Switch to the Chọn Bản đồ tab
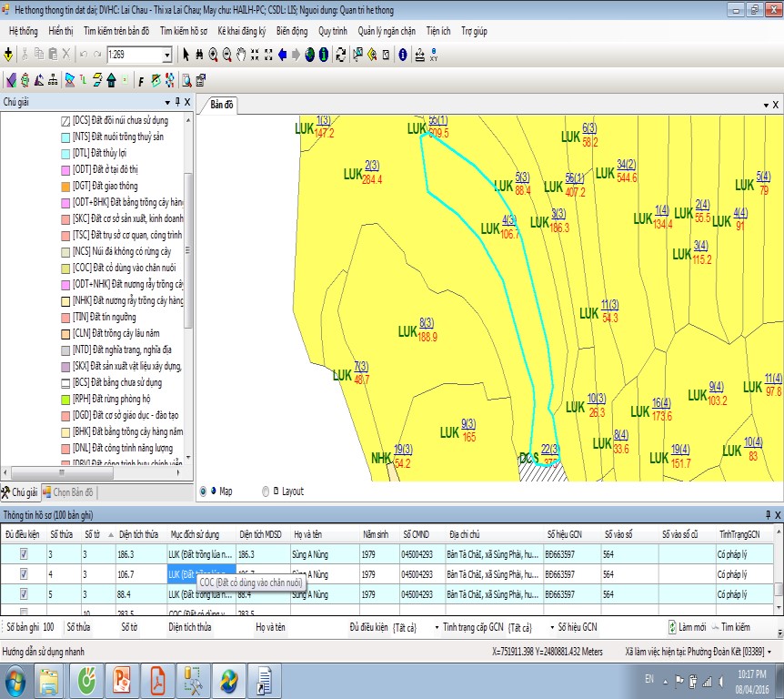 tap(68, 492)
